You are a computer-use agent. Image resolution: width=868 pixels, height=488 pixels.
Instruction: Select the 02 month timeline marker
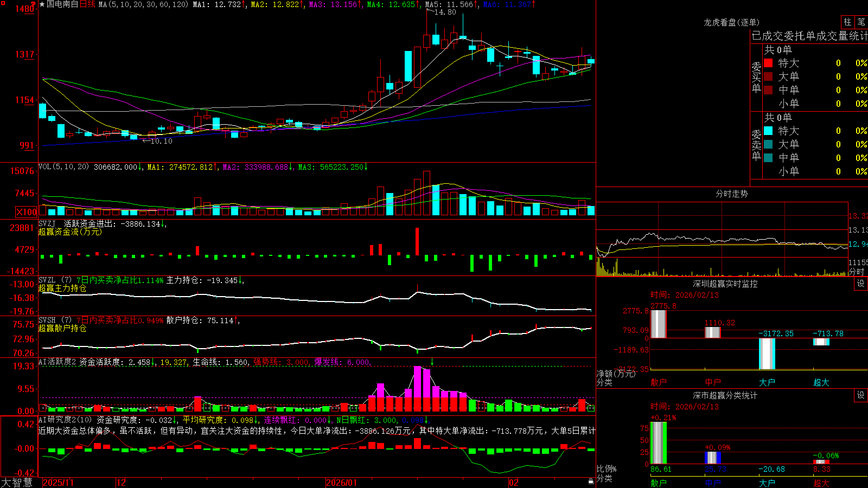click(x=514, y=483)
